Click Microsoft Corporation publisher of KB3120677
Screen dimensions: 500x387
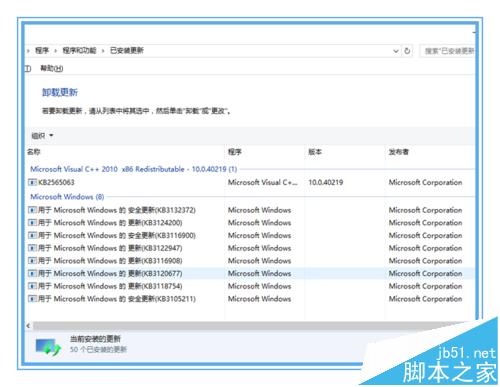(x=425, y=273)
